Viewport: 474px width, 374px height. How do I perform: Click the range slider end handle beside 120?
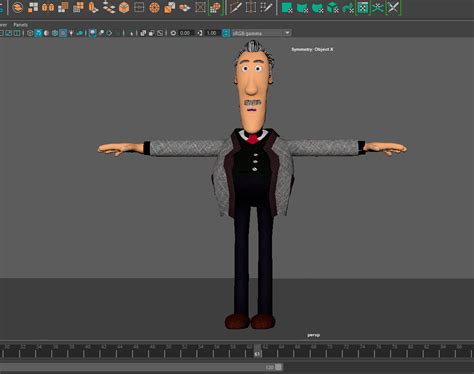[279, 367]
